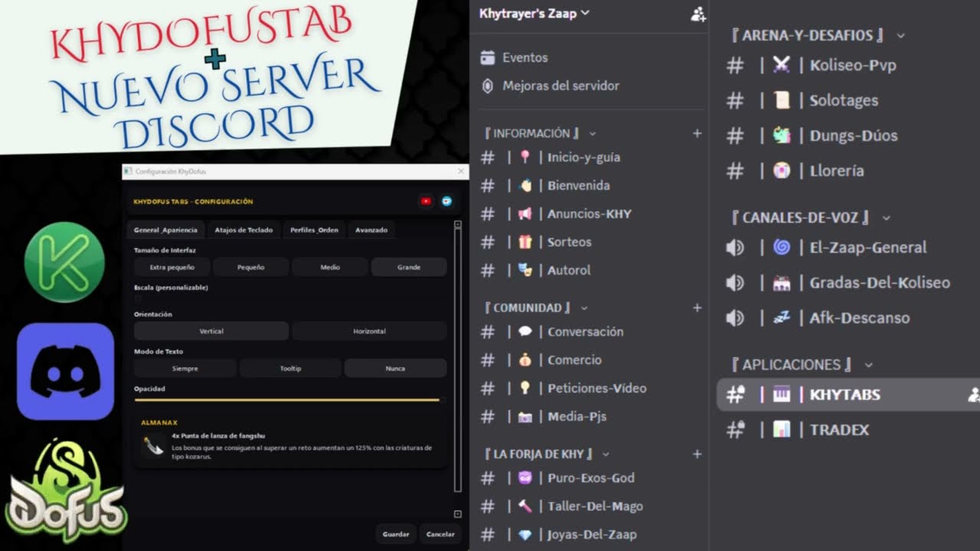Open the Bienvenida channel

point(579,185)
